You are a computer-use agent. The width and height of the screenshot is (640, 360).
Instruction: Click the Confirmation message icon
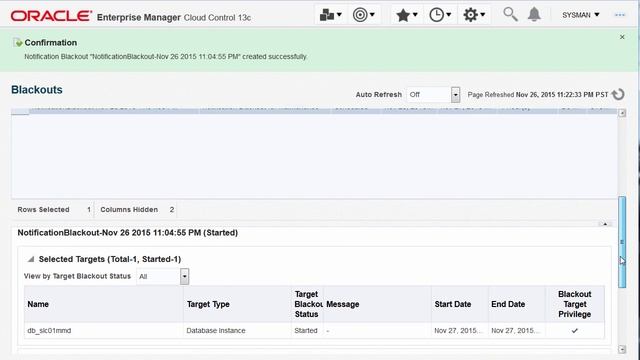18,42
